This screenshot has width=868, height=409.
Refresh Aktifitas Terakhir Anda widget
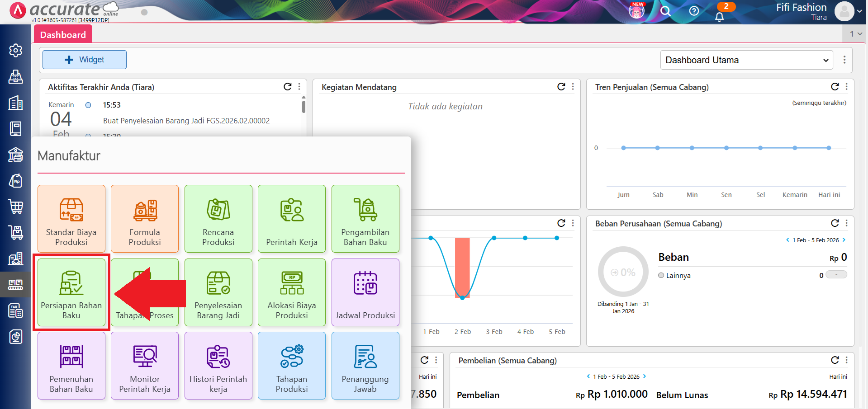tap(288, 87)
